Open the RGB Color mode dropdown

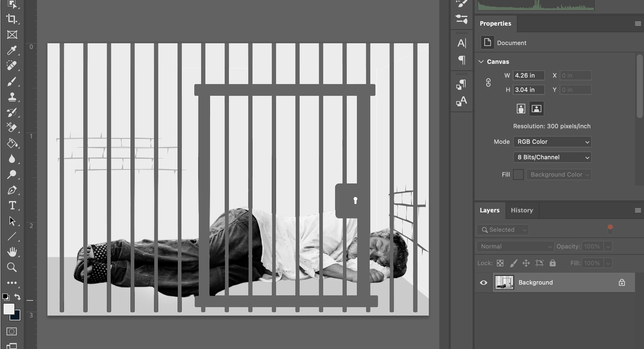[552, 142]
